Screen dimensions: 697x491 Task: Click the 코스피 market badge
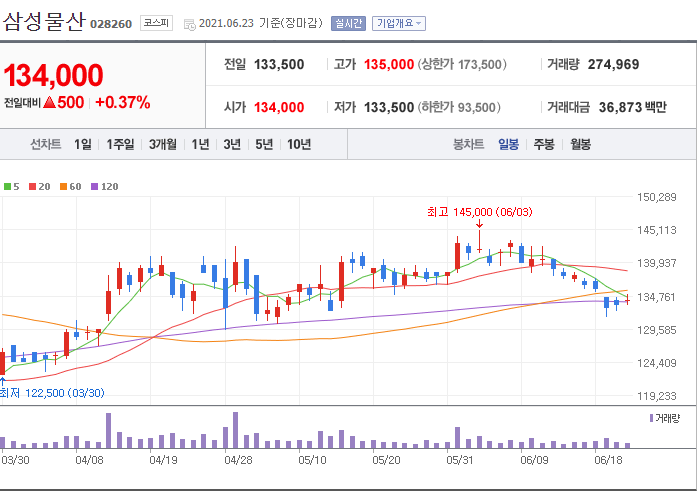tap(156, 23)
